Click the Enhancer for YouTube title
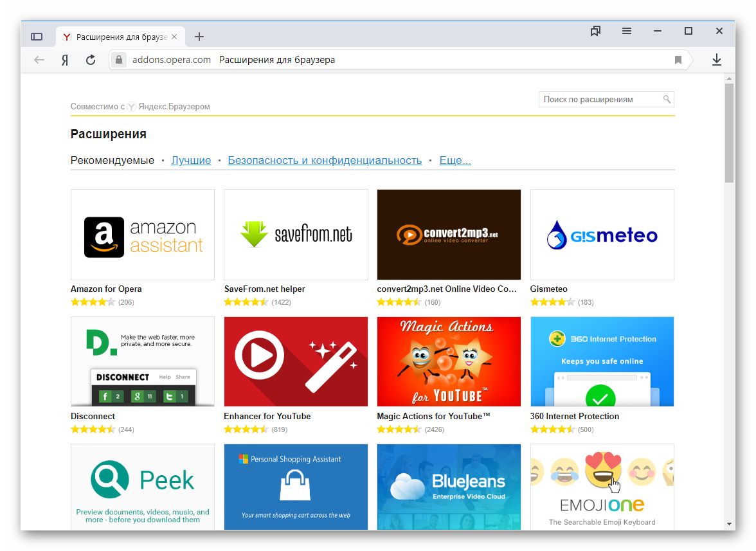Screen dimensions: 756x551 click(267, 416)
